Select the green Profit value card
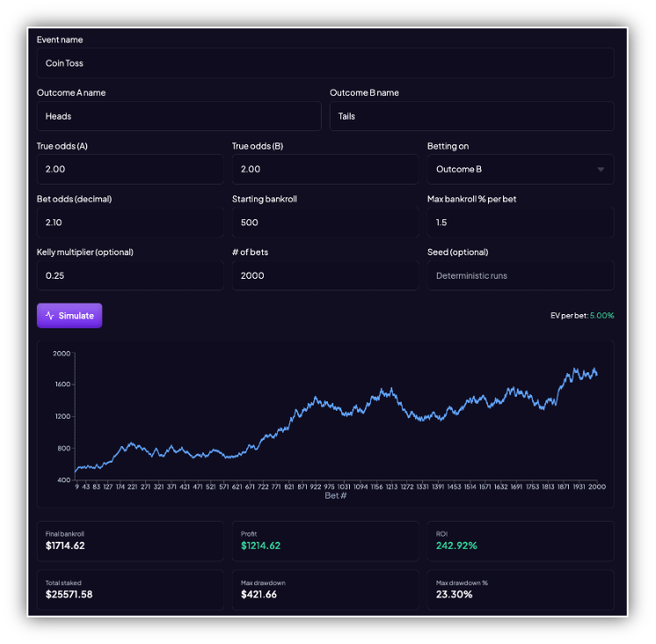Screen dimensions: 656x644 pos(324,540)
